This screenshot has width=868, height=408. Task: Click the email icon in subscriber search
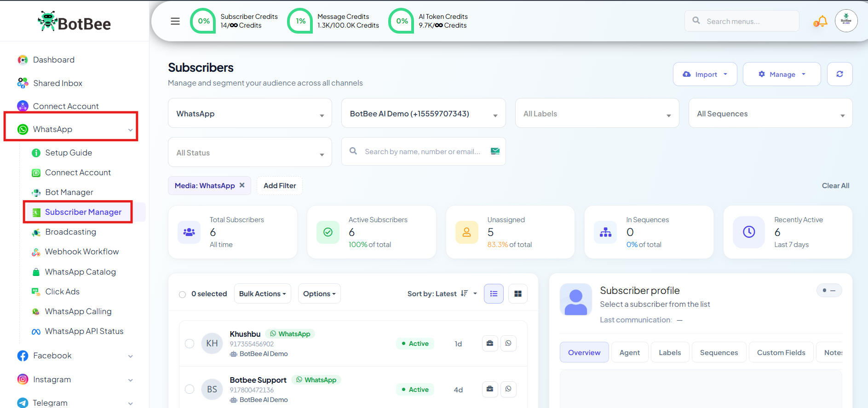495,151
